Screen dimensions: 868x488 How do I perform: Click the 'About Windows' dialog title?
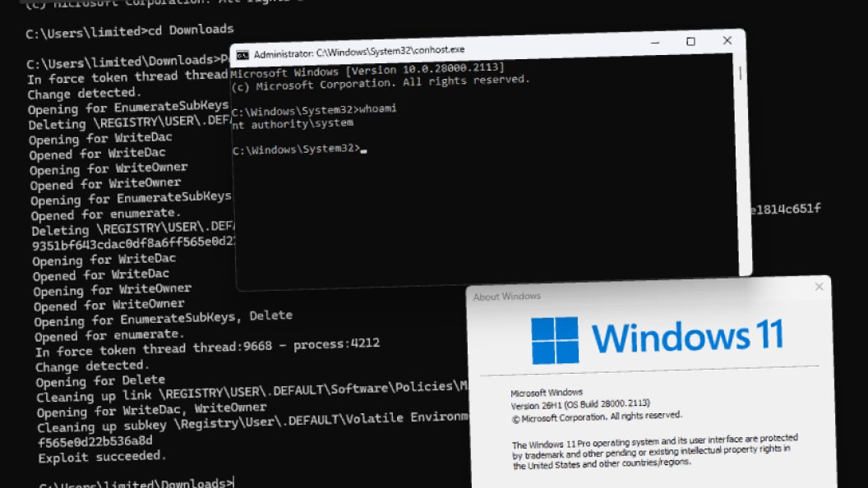click(x=506, y=297)
